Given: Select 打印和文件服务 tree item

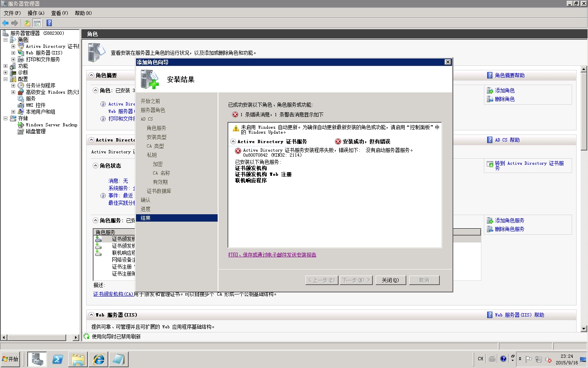Looking at the screenshot, I should coord(43,59).
